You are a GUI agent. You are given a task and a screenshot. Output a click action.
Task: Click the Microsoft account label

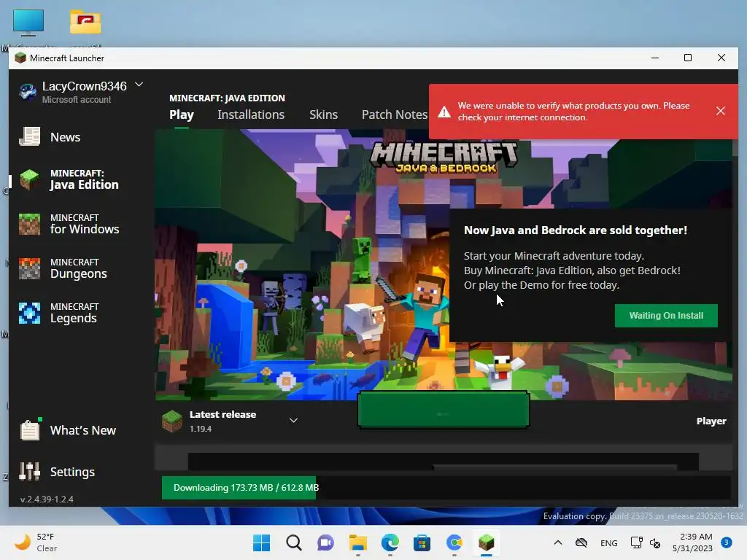pos(76,99)
